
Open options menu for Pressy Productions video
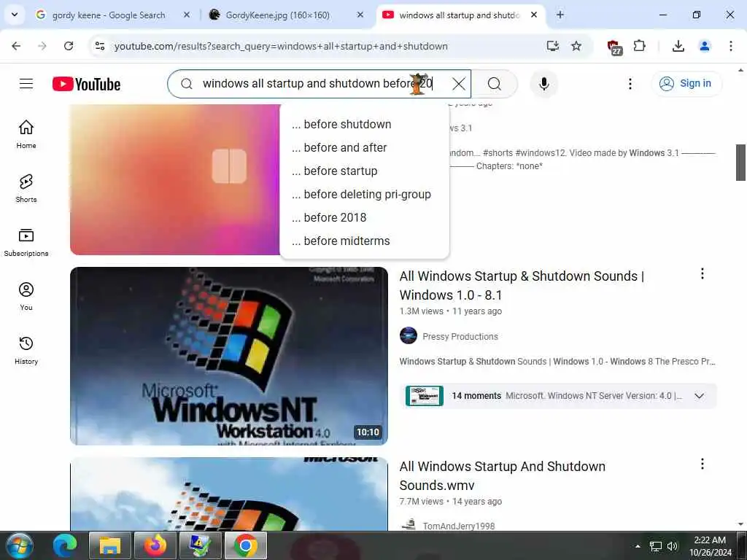(703, 274)
